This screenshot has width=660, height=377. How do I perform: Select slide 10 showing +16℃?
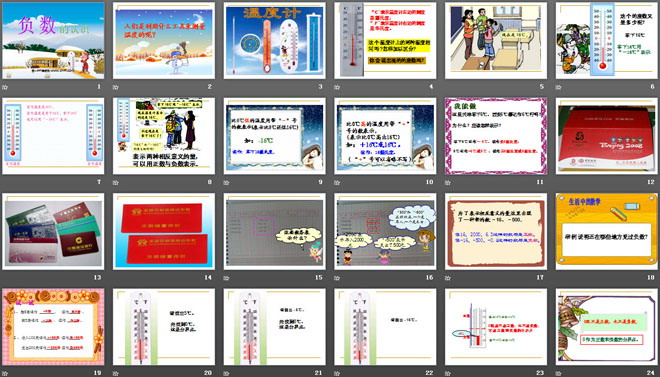[385, 136]
